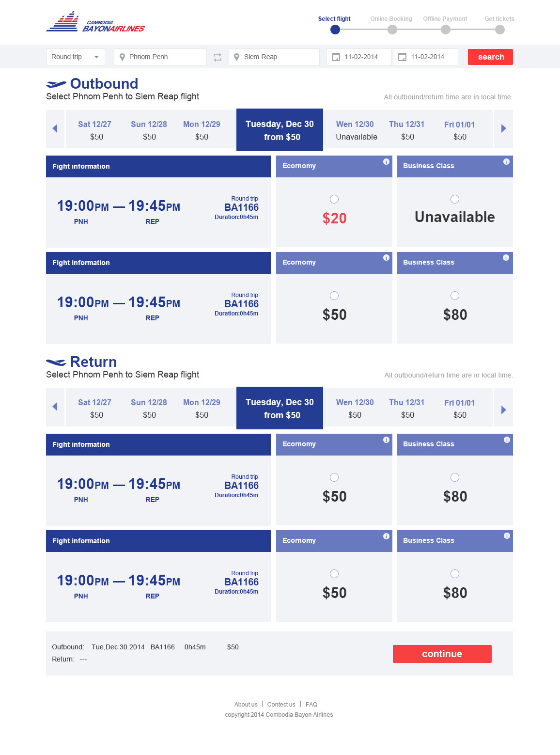Show previous outbound dates with left arrow
This screenshot has height=755, width=560.
click(55, 128)
